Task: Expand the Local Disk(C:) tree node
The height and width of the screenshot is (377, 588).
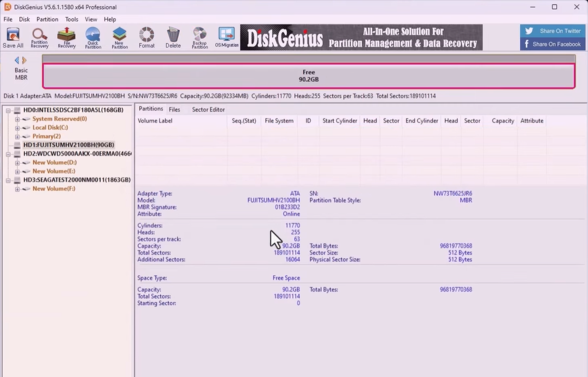Action: (17, 128)
